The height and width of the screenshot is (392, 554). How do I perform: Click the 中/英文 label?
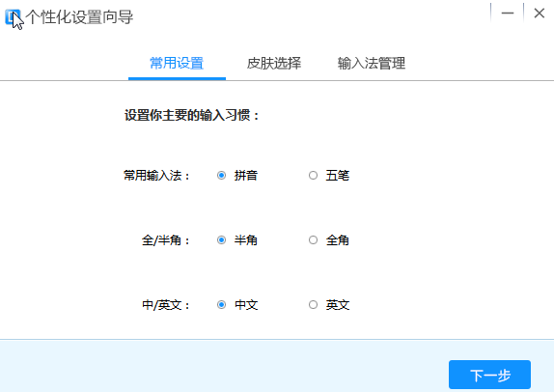(x=166, y=305)
